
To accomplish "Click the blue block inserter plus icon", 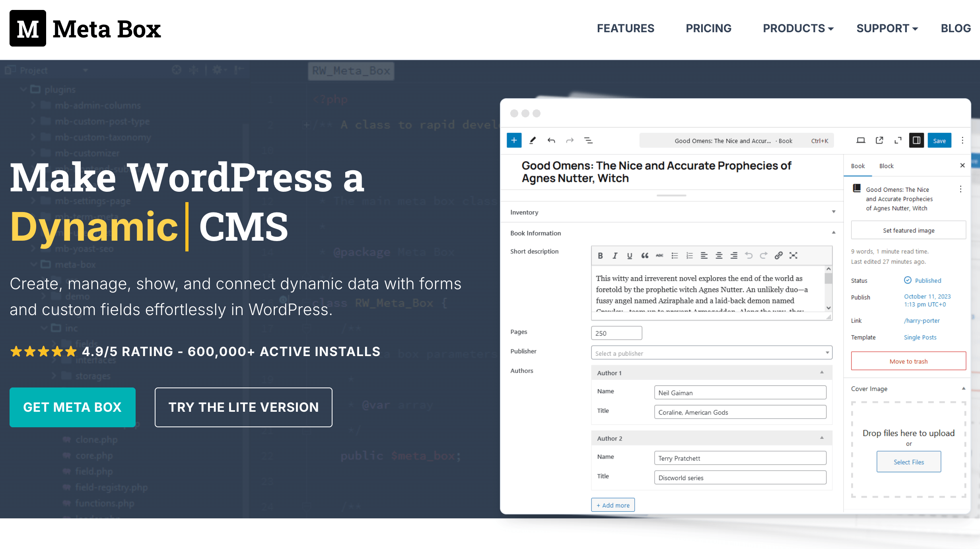I will coord(514,140).
